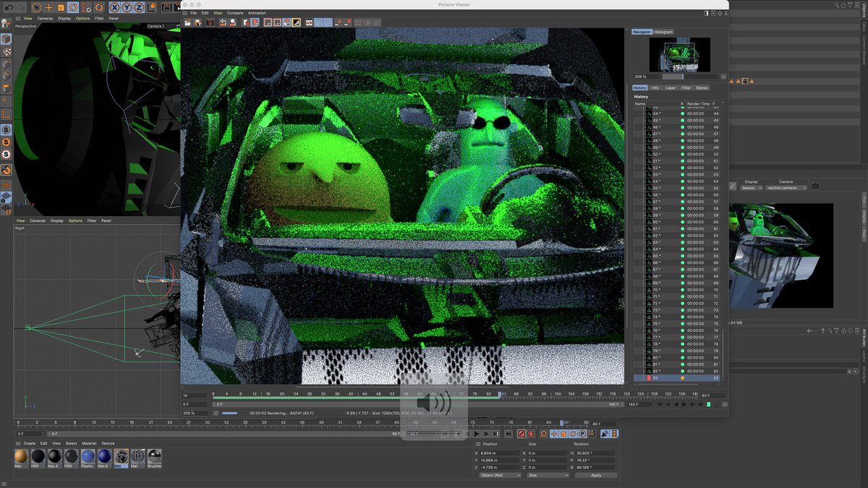This screenshot has width=868, height=488.
Task: Select history row 50 in Picture Viewer
Action: 676,154
